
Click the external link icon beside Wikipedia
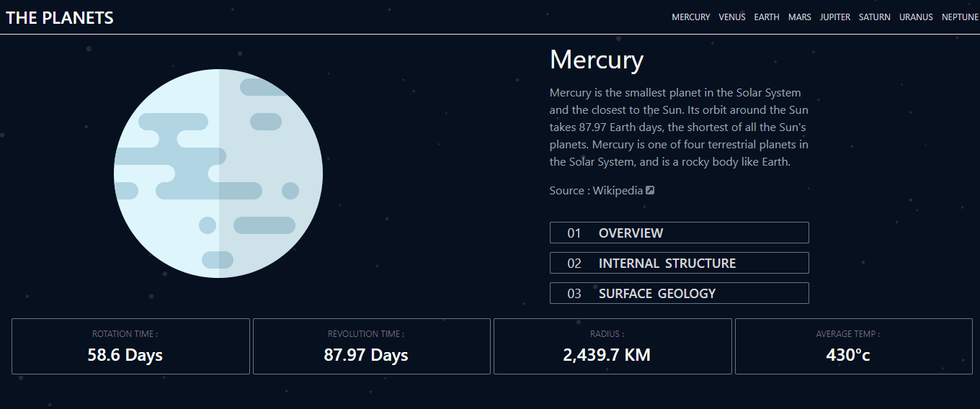[x=650, y=191]
